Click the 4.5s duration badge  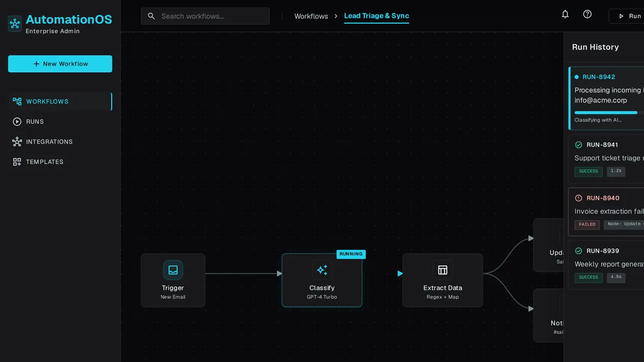coord(616,278)
